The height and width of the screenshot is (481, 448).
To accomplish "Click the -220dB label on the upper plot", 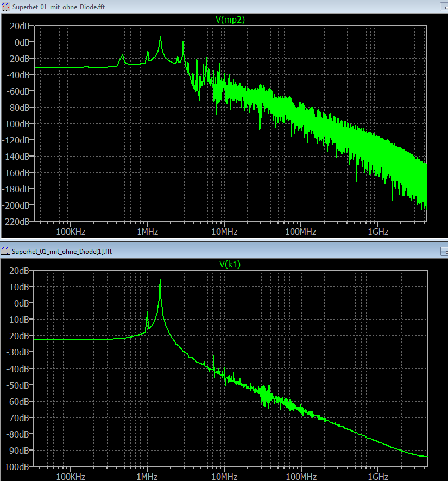I will point(16,222).
